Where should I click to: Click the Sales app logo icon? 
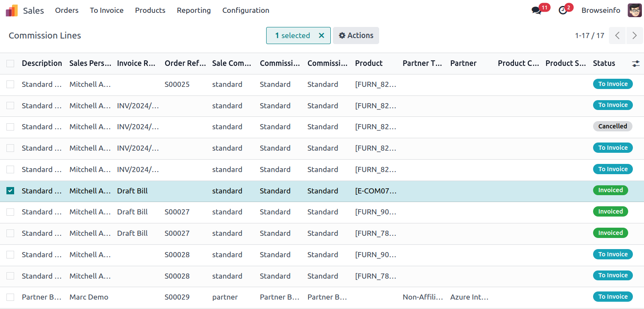point(12,10)
